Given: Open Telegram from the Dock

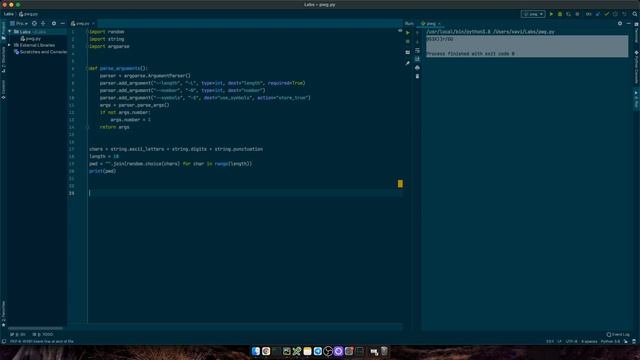Looking at the screenshot, I should pos(318,351).
